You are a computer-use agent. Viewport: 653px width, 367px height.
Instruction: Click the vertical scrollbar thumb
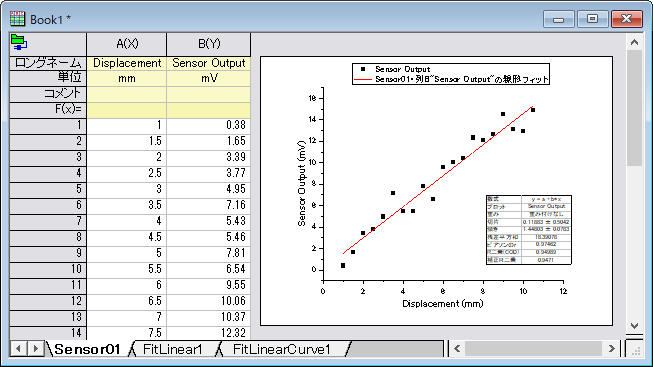(x=634, y=108)
